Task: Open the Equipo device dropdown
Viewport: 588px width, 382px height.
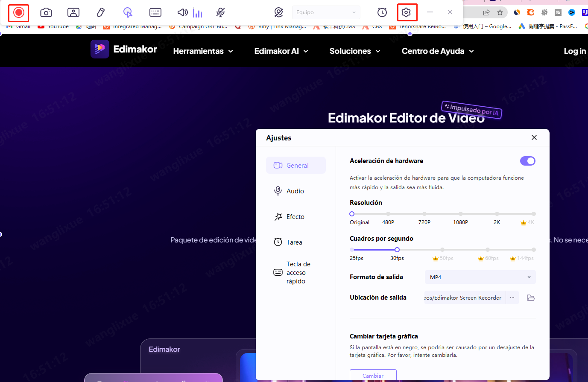Action: coord(326,12)
